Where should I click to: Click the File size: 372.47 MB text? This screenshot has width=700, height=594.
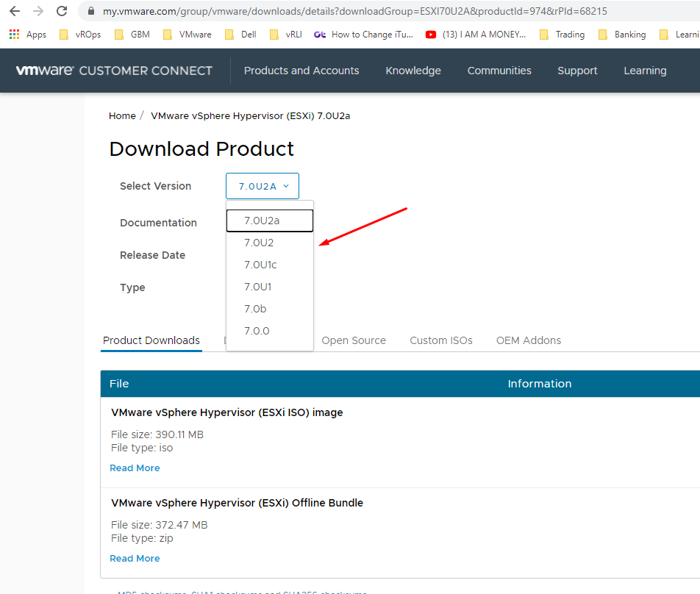(x=160, y=525)
